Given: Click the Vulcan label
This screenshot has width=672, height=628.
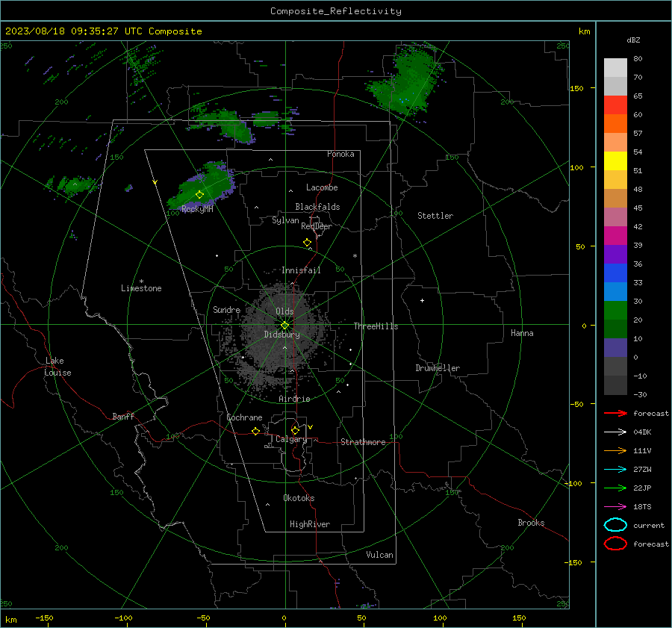Looking at the screenshot, I should tap(380, 555).
